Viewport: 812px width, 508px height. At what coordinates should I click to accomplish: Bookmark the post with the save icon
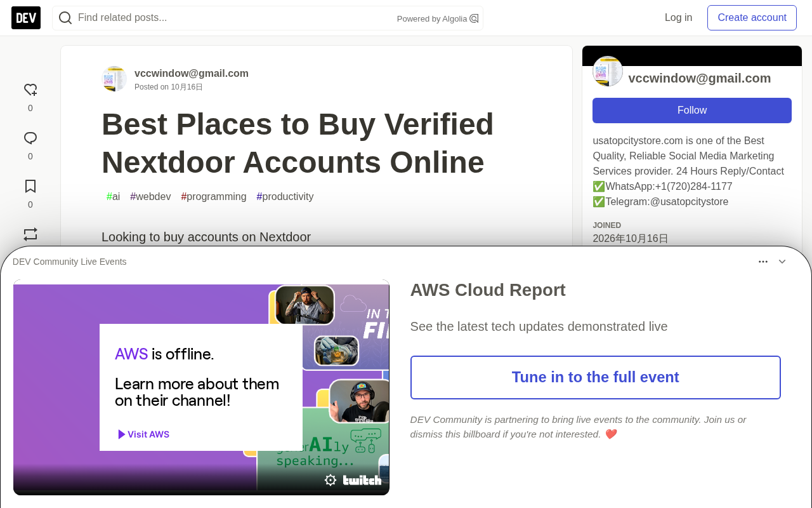tap(30, 187)
